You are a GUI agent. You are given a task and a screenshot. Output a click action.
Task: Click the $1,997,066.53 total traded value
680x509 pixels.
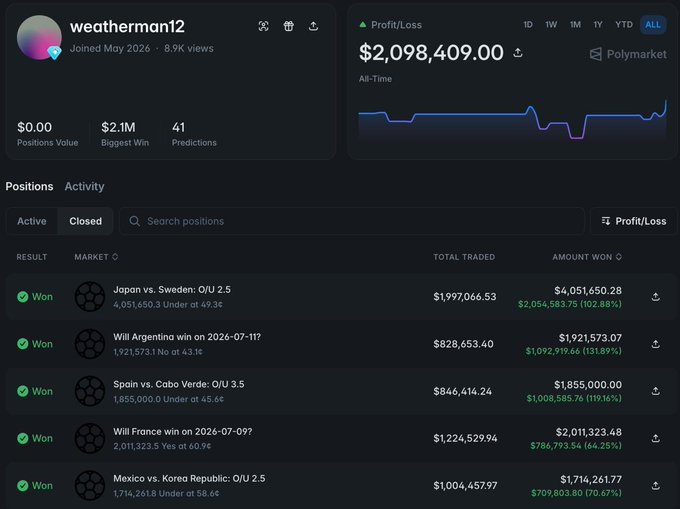coord(464,297)
